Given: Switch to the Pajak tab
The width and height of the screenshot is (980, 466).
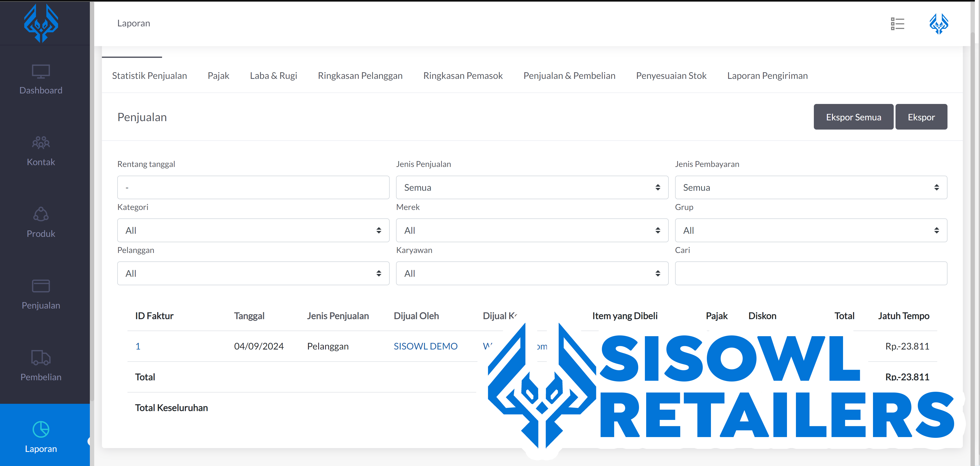Looking at the screenshot, I should coord(218,76).
